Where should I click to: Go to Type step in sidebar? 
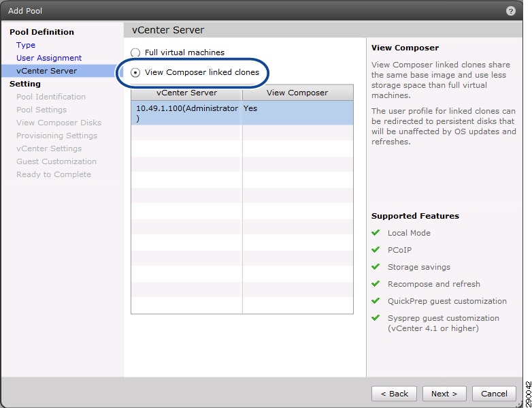(26, 45)
